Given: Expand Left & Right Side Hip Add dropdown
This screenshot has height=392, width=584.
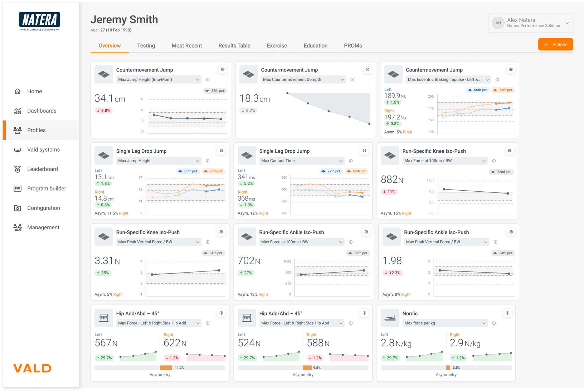Looking at the screenshot, I should (159, 323).
